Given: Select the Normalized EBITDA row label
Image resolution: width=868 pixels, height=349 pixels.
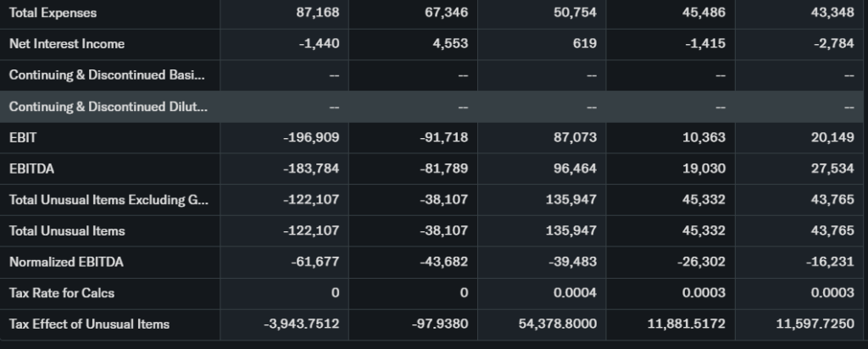Looking at the screenshot, I should click(66, 262).
